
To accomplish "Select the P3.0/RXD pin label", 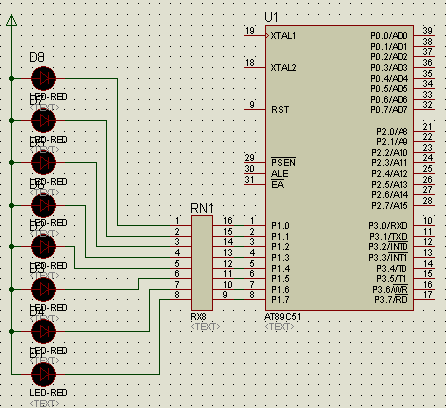I will [388, 226].
